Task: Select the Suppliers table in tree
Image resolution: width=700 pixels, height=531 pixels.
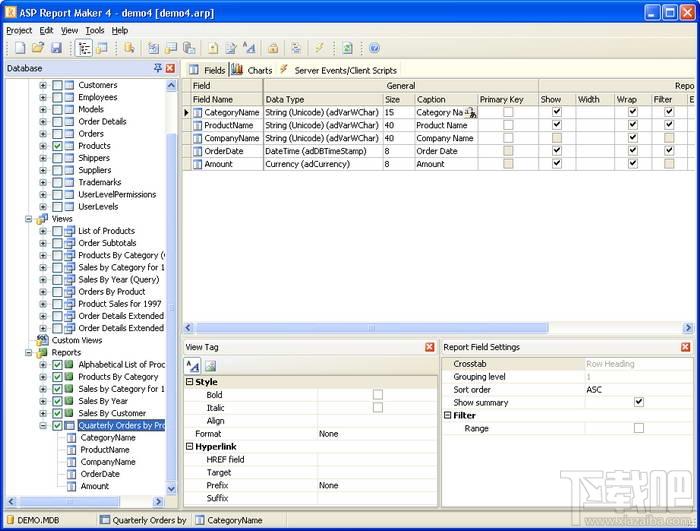Action: (95, 170)
